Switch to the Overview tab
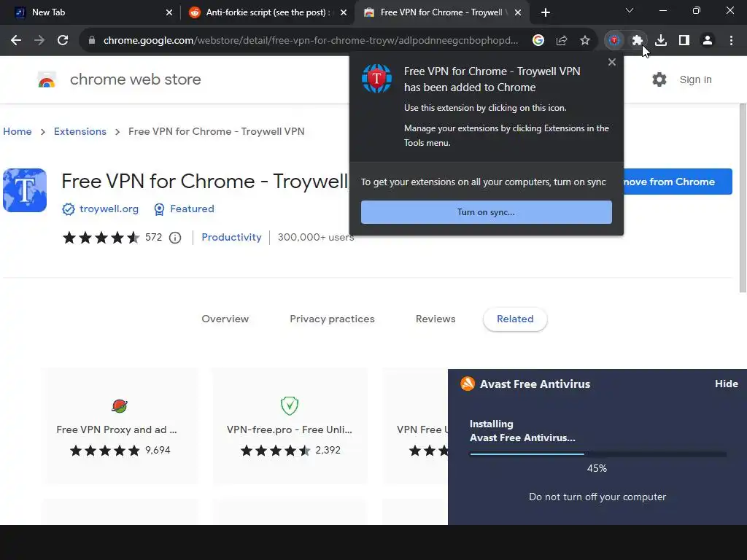The image size is (747, 560). point(225,319)
